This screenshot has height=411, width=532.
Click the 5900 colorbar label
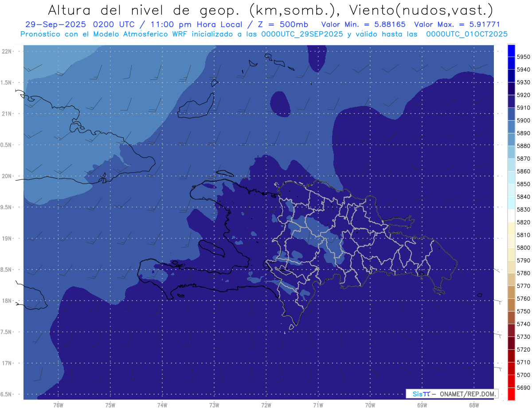click(x=523, y=121)
